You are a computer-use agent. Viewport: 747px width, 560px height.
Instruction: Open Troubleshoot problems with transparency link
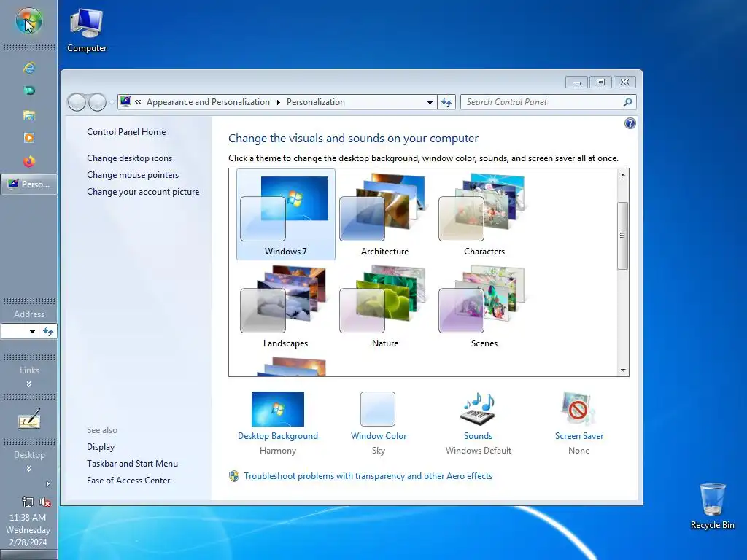(x=368, y=476)
